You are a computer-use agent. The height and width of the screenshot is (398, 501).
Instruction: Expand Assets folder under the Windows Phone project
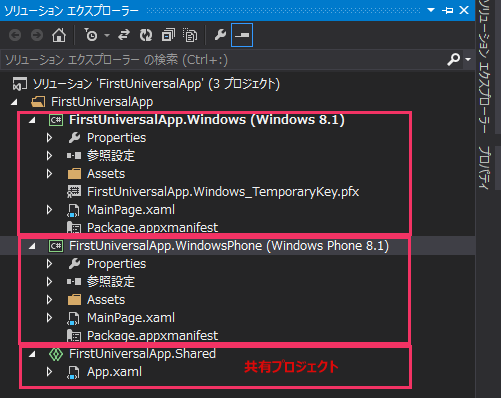49,300
